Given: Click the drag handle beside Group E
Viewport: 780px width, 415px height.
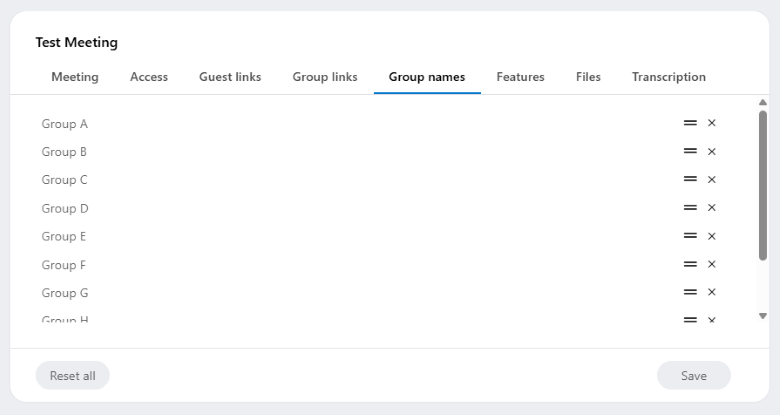Looking at the screenshot, I should [x=690, y=235].
